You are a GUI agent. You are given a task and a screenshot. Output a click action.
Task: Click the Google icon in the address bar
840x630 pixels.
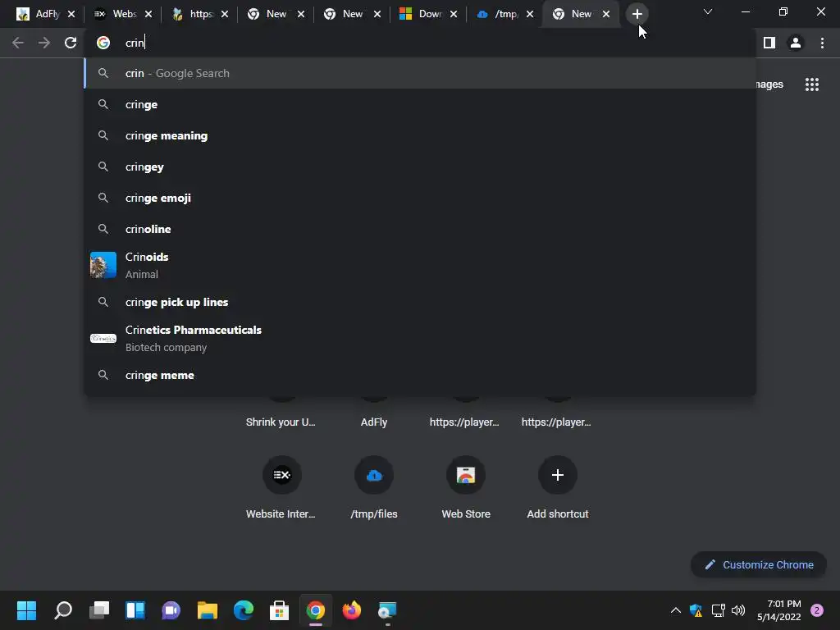tap(103, 43)
